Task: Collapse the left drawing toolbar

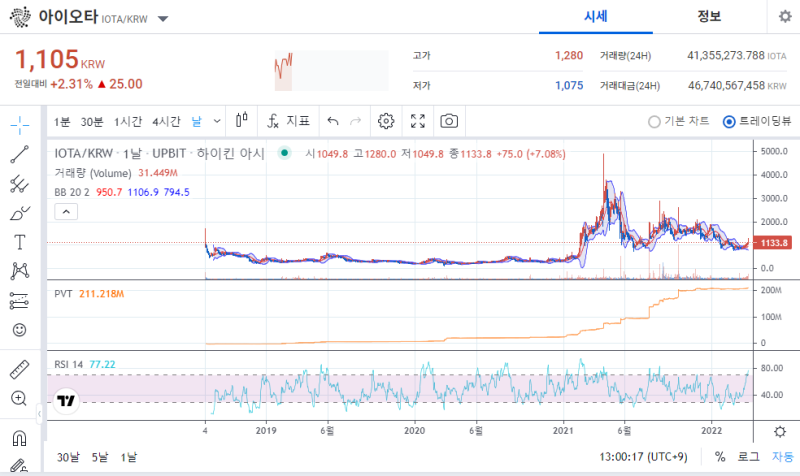Action: tap(39, 414)
